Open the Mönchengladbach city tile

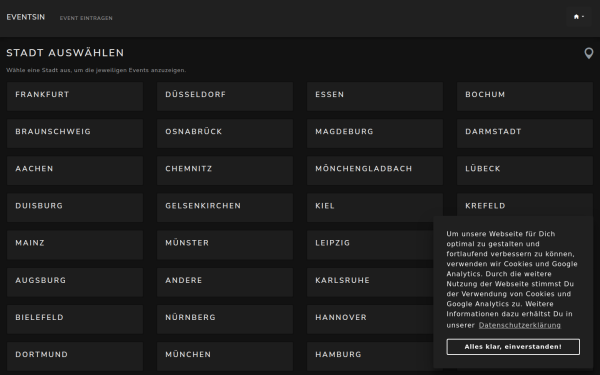(x=375, y=171)
